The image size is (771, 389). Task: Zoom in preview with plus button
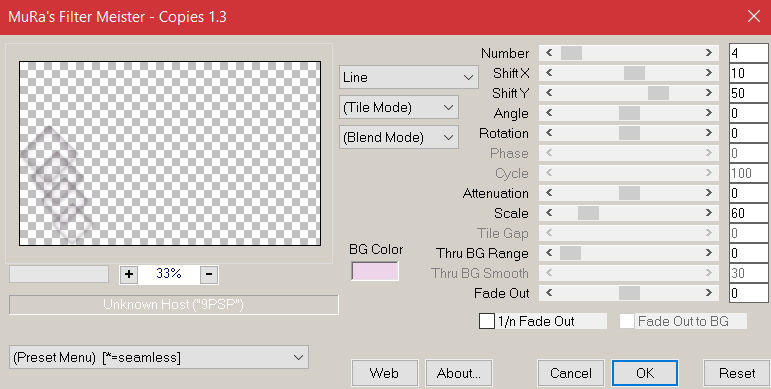(x=129, y=274)
